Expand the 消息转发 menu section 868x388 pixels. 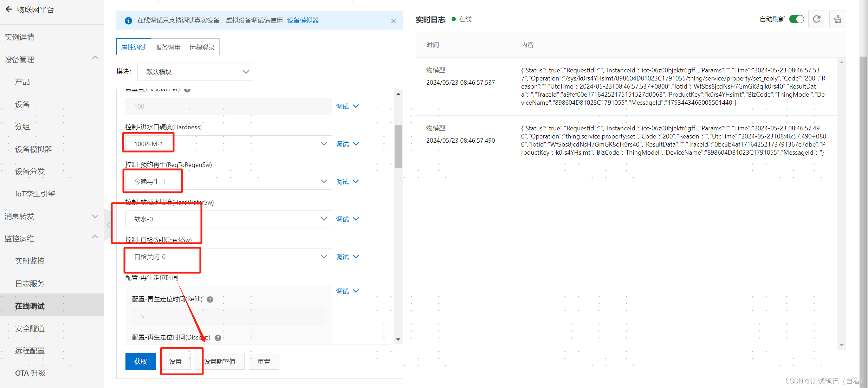click(95, 216)
